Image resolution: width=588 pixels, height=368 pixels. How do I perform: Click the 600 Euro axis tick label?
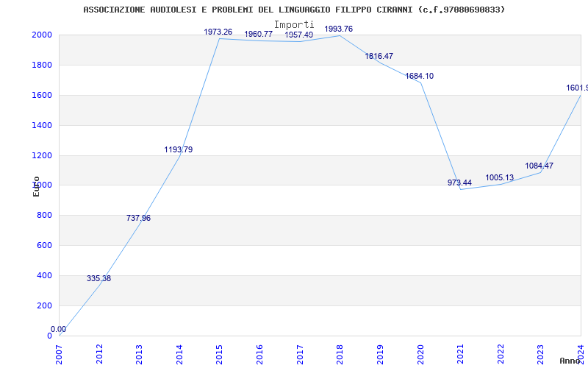click(x=44, y=245)
